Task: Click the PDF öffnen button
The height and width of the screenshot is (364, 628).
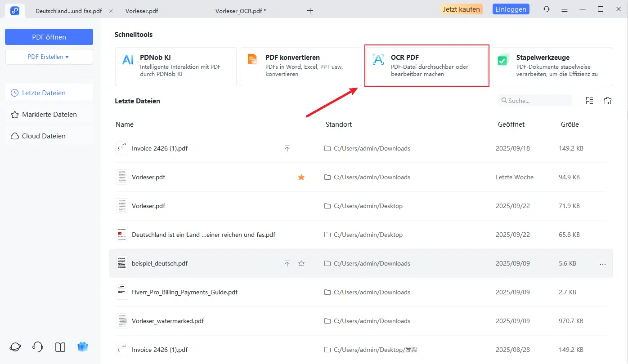Action: click(49, 37)
